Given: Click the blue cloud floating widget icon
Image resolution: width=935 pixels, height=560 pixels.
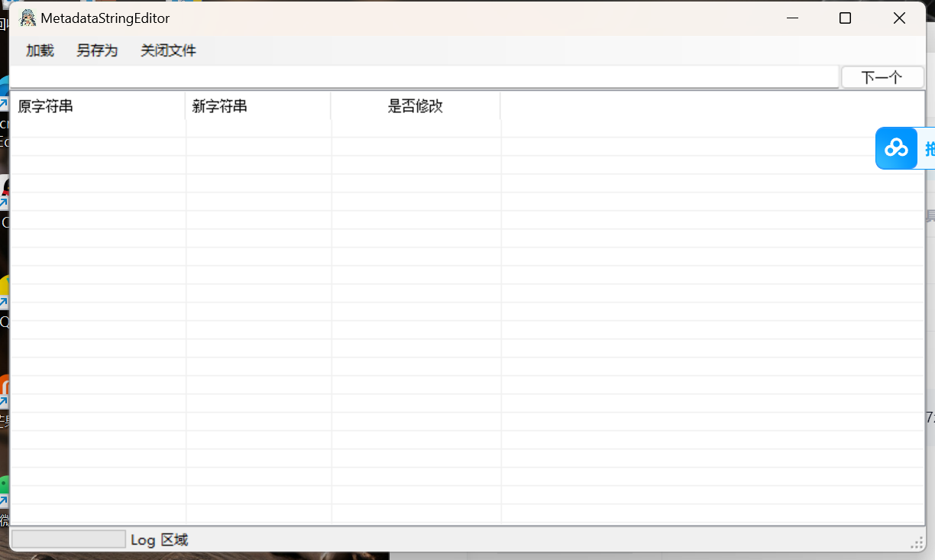Looking at the screenshot, I should (x=896, y=148).
